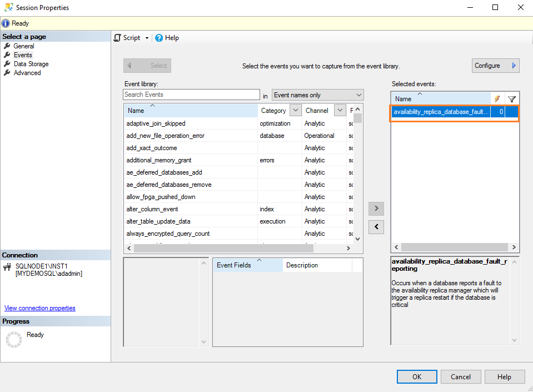
Task: Click the left arrow remove-event button
Action: point(376,226)
